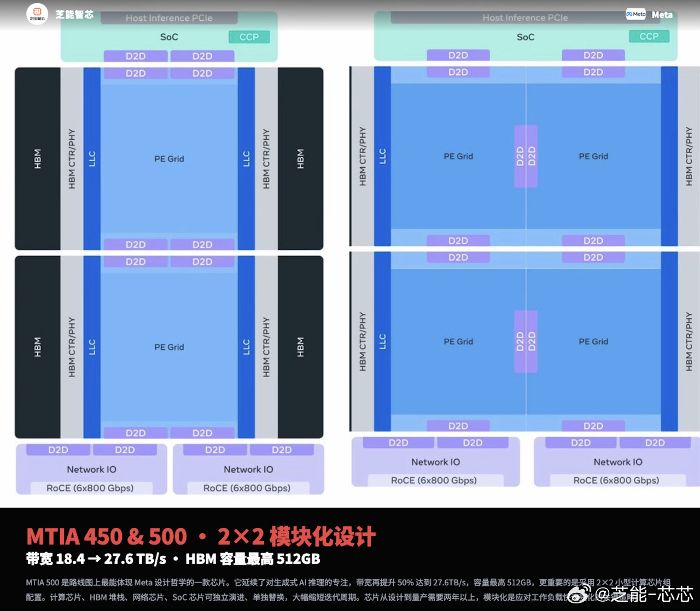Select Host Inference PCIe in right diagram

[x=525, y=17]
